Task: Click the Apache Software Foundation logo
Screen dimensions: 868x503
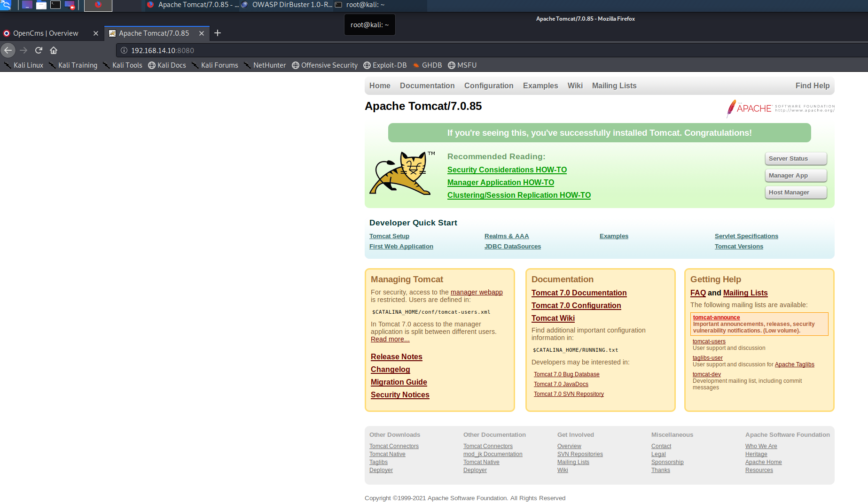Action: (780, 108)
